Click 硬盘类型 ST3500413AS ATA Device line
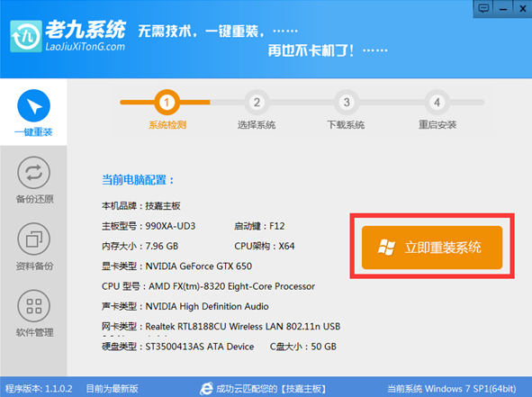Image resolution: width=532 pixels, height=397 pixels. coord(178,347)
